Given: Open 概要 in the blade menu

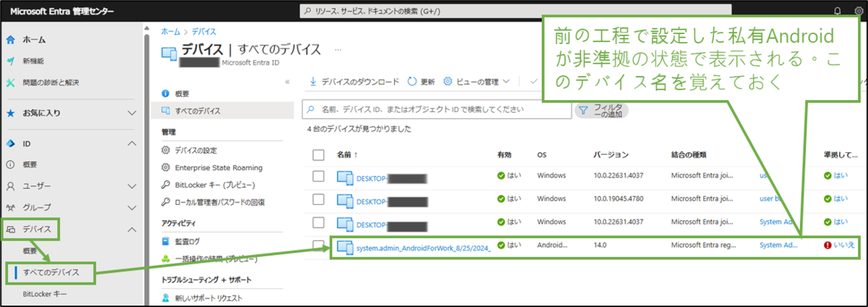Looking at the screenshot, I should (x=182, y=93).
